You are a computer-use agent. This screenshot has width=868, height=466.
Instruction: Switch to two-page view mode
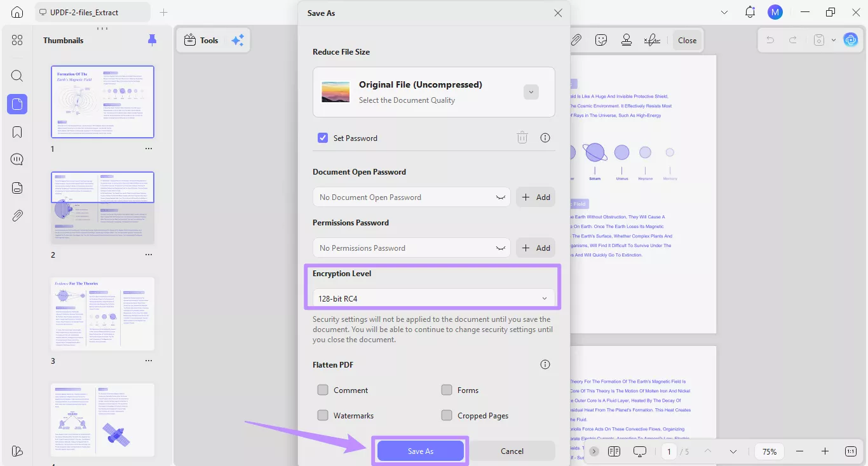click(x=614, y=451)
